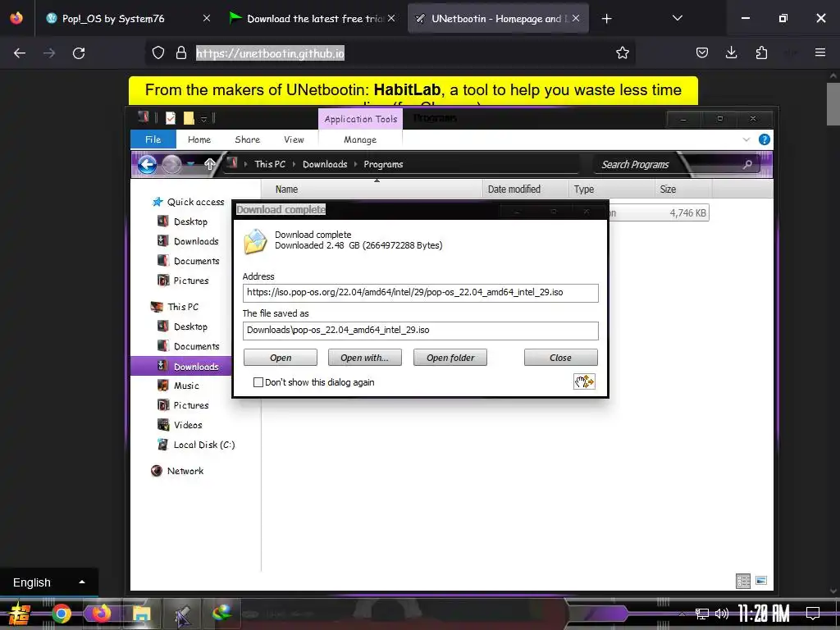Click Downloads in the breadcrumb path
Screen dimensions: 840x630
point(325,164)
